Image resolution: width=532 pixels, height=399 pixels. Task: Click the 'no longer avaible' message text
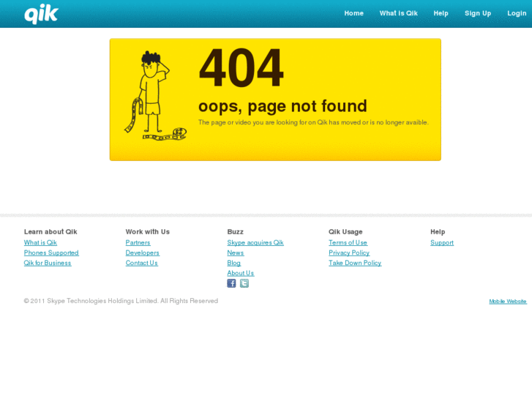pos(313,122)
